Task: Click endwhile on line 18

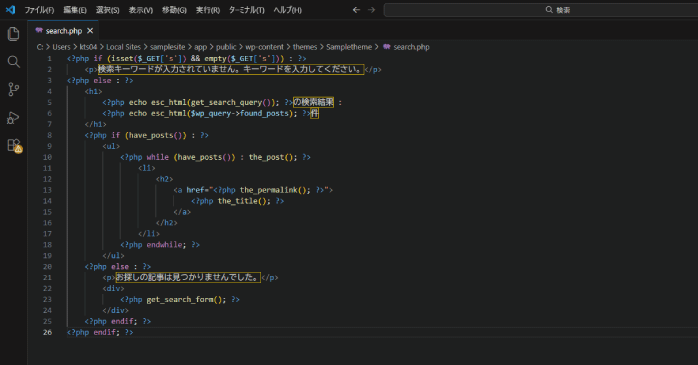Action: pos(164,245)
